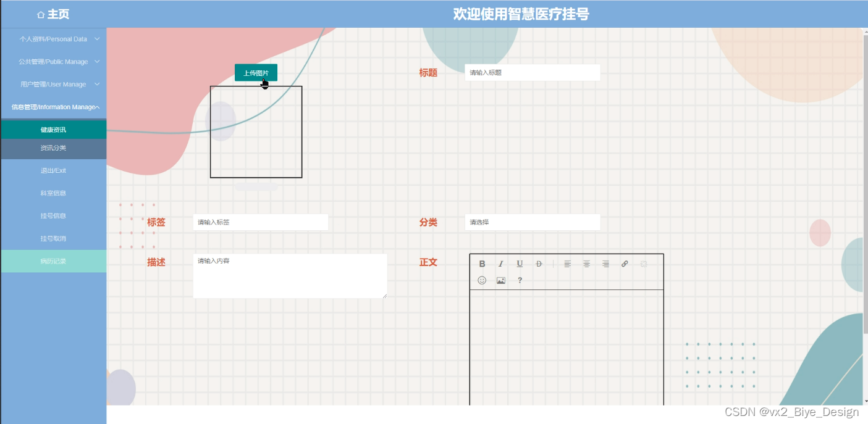Click 公共管理/Public Manage menu label

(x=53, y=62)
